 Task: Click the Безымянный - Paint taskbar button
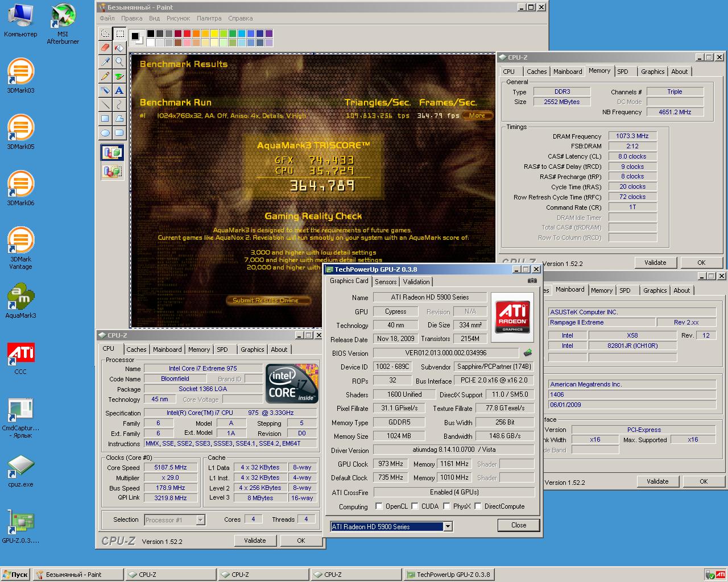pyautogui.click(x=78, y=575)
